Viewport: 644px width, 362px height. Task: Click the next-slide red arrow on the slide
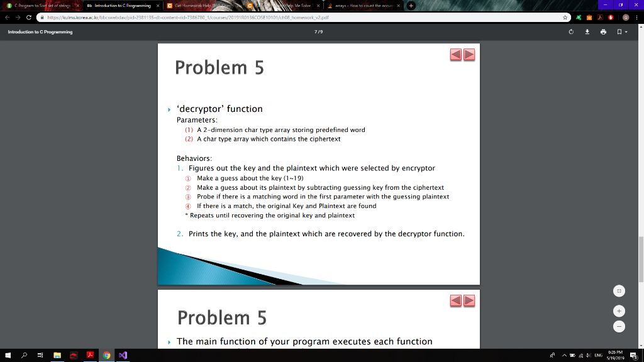pos(469,55)
